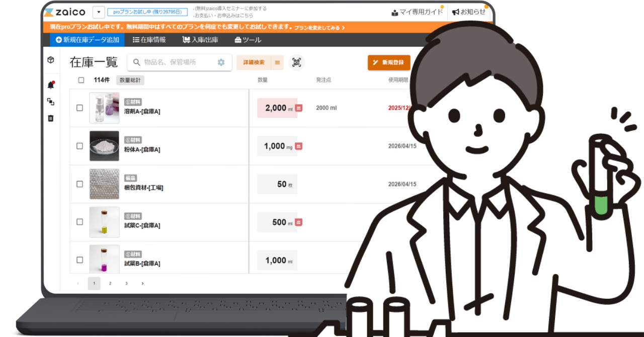Open the 在庫情報 menu
This screenshot has height=337, width=644.
tap(149, 40)
